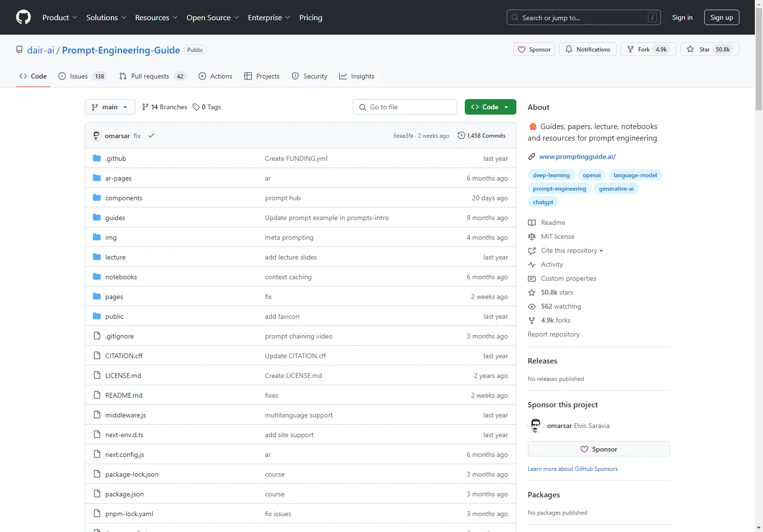763x532 pixels.
Task: Click 'meta prompting' commit message
Action: pyautogui.click(x=289, y=237)
